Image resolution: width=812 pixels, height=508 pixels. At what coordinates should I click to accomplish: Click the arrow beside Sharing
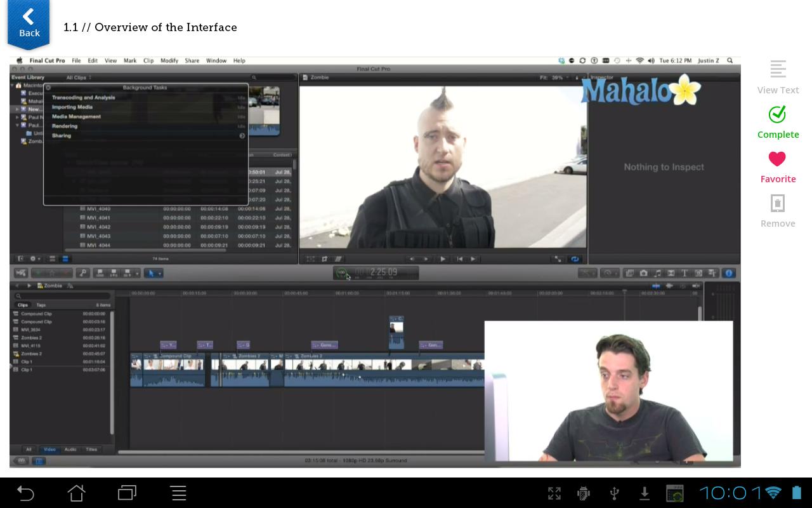point(242,136)
